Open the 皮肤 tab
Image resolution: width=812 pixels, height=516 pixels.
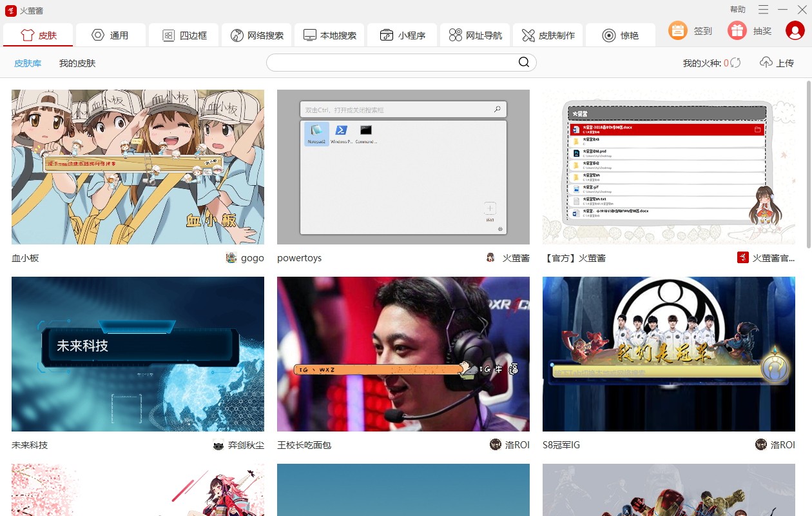coord(38,35)
